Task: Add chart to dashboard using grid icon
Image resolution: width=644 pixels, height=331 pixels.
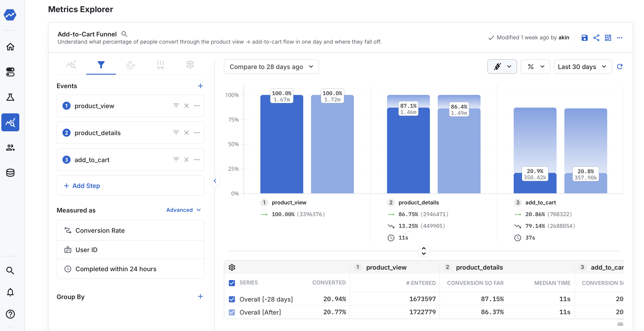Action: coord(608,38)
